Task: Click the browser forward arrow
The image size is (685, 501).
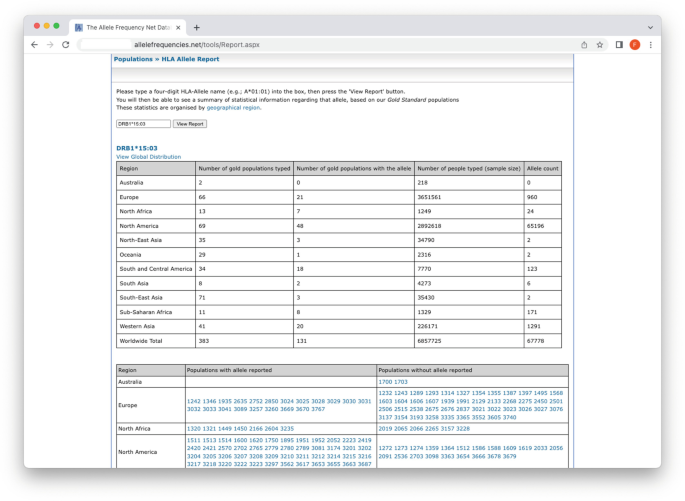Action: pos(50,45)
